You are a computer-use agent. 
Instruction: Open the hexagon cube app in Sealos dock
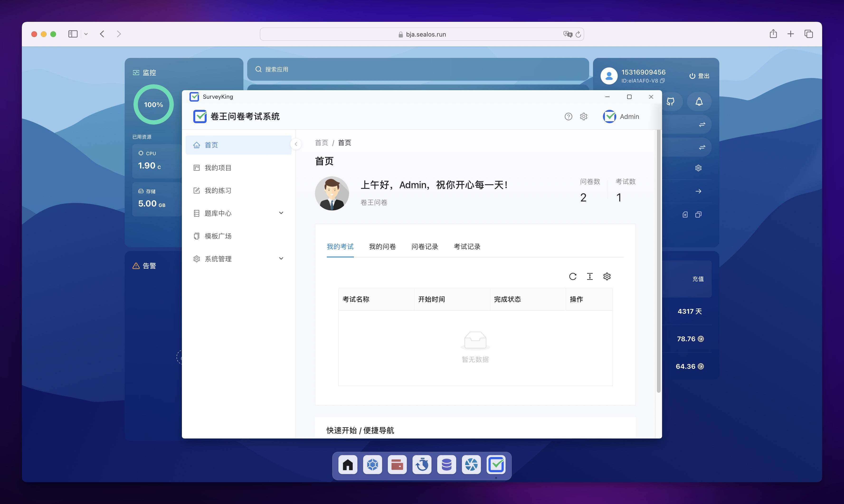[373, 465]
